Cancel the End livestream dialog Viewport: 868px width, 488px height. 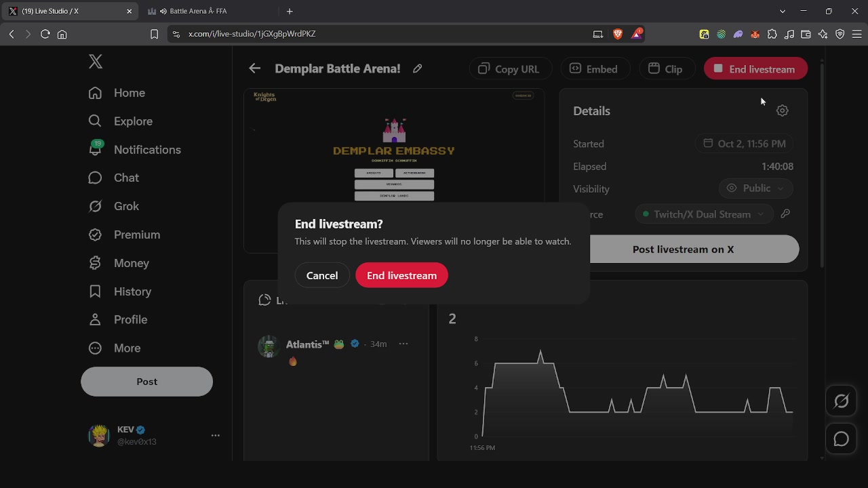point(322,275)
